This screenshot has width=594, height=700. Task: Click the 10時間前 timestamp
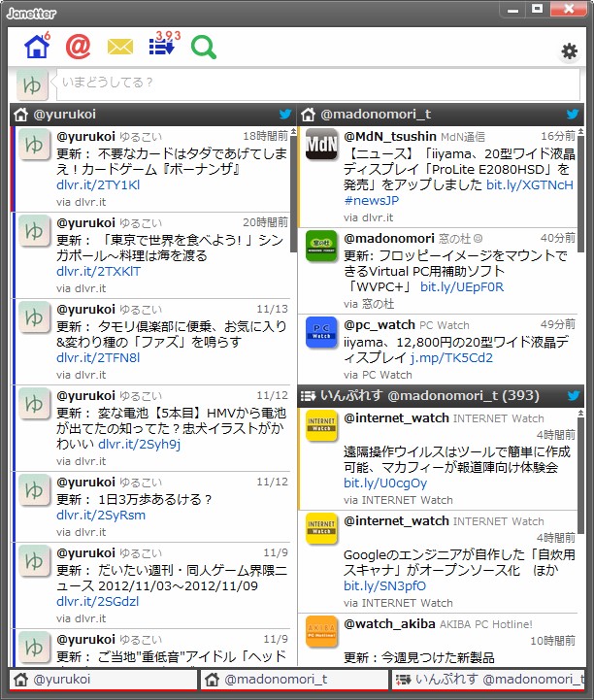point(552,641)
